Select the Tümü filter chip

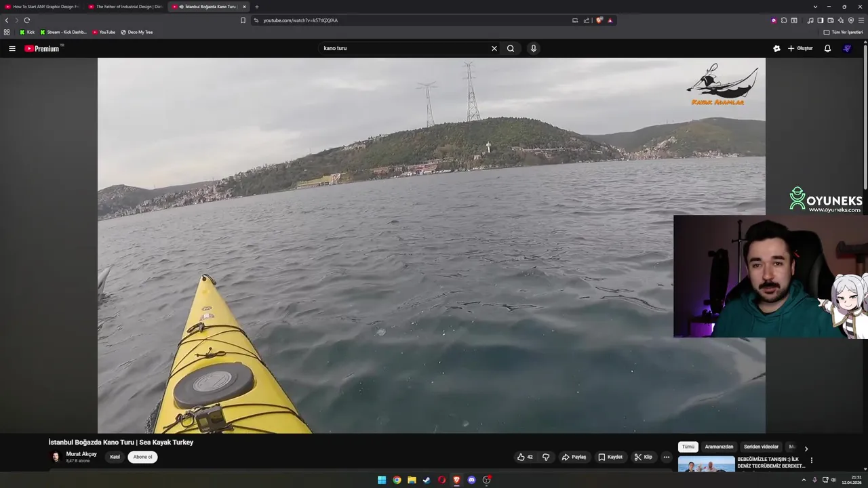pos(688,447)
